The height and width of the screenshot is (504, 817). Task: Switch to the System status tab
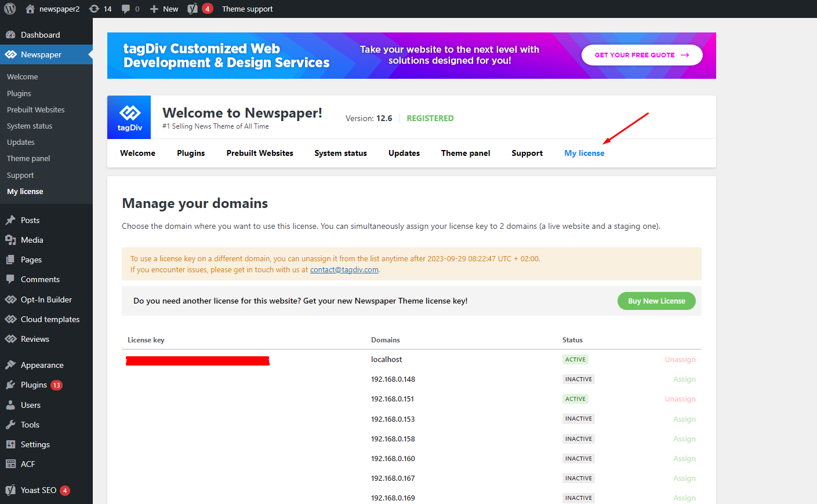tap(341, 153)
